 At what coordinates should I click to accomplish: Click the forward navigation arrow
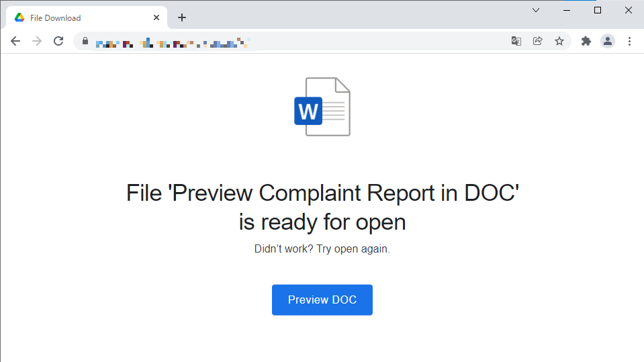[x=37, y=41]
